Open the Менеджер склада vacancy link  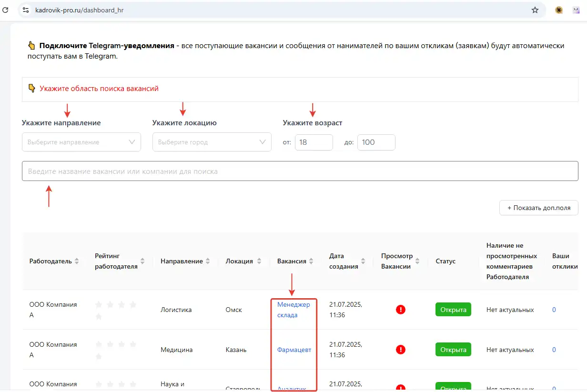coord(293,310)
